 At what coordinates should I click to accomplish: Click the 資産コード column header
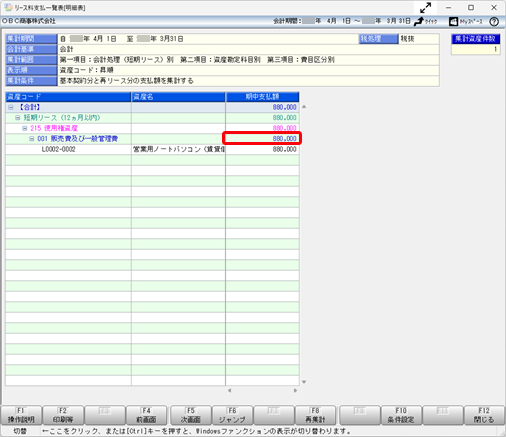(x=68, y=97)
